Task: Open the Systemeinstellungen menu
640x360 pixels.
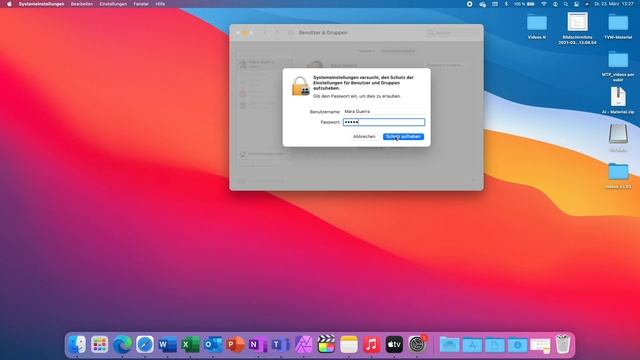Action: 41,4
